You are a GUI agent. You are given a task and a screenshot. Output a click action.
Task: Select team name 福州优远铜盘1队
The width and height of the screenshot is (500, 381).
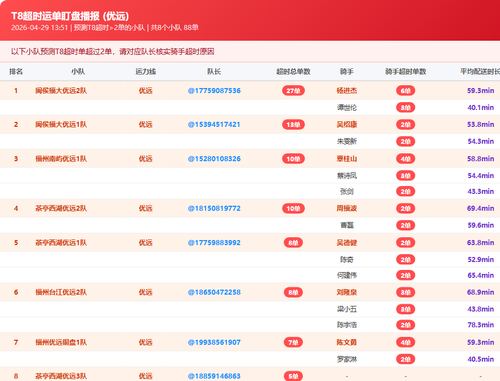pos(61,342)
